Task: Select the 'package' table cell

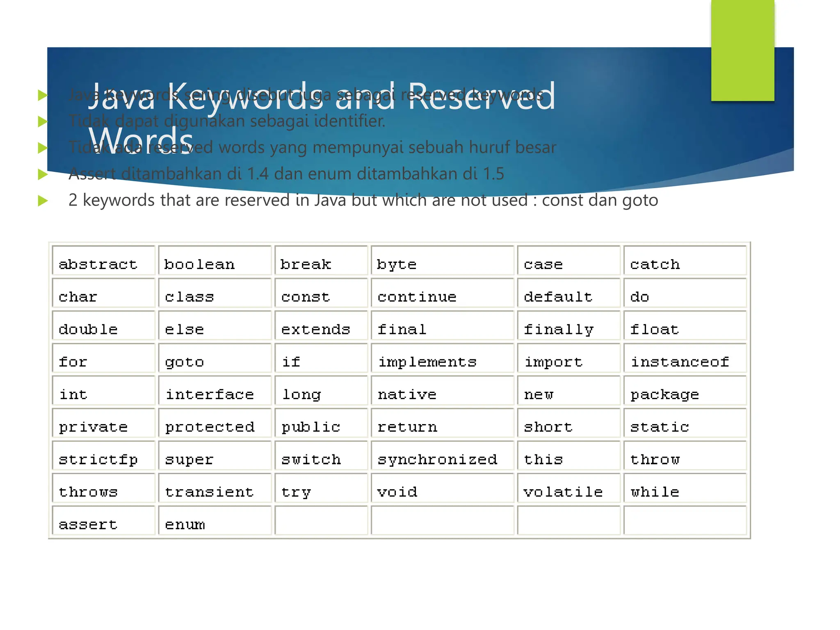Action: [x=685, y=390]
